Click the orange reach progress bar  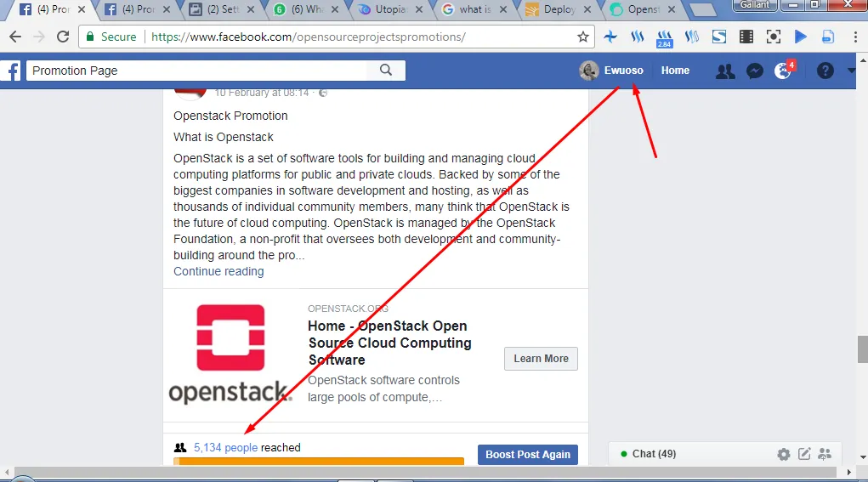318,461
